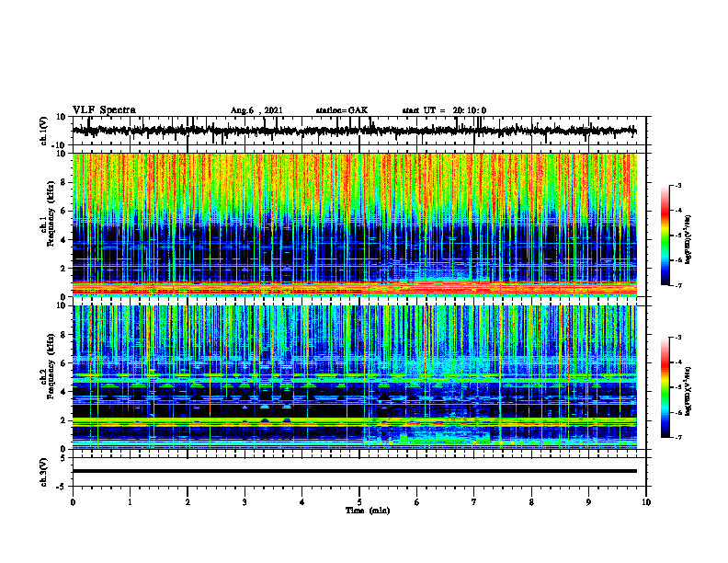The image size is (728, 563).
Task: Click the "-4" label on the ch.2 color bar
Action: pyautogui.click(x=678, y=362)
